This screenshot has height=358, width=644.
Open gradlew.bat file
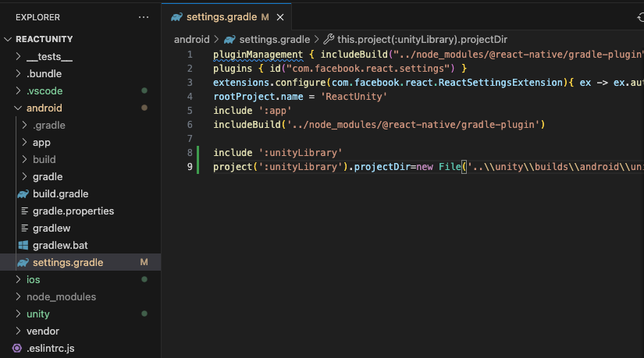pos(60,246)
